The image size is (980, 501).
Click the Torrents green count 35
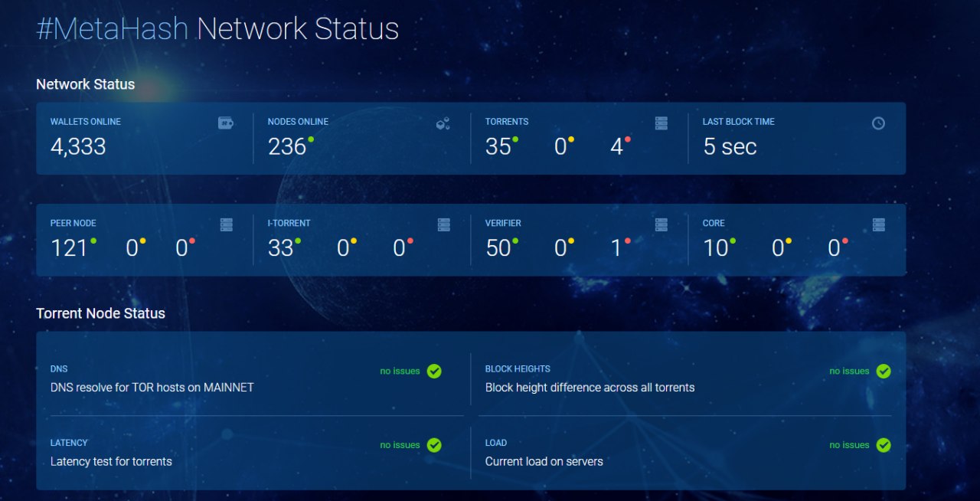(498, 147)
